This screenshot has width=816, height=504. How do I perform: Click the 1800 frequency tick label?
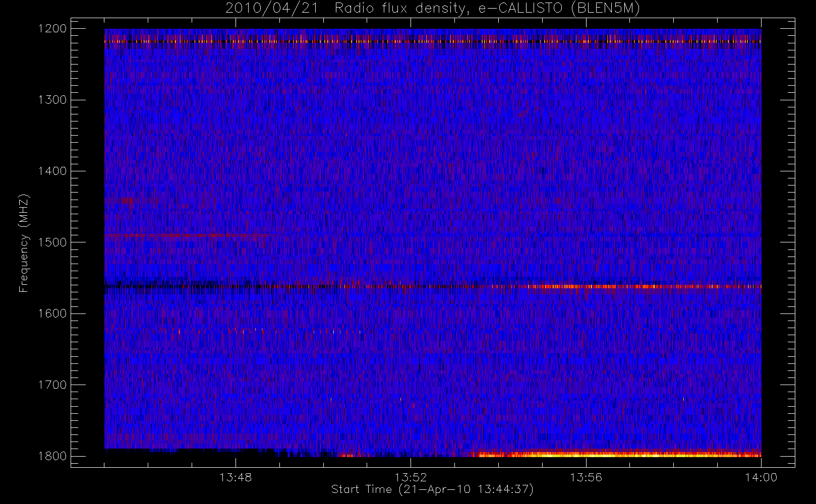[x=52, y=456]
